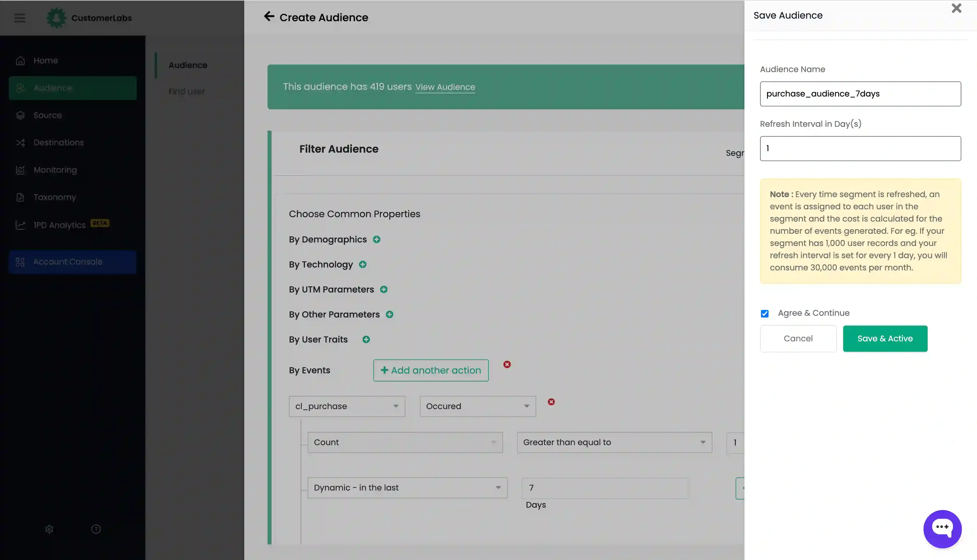The height and width of the screenshot is (560, 977).
Task: Click the Monitoring chart icon
Action: 20,170
